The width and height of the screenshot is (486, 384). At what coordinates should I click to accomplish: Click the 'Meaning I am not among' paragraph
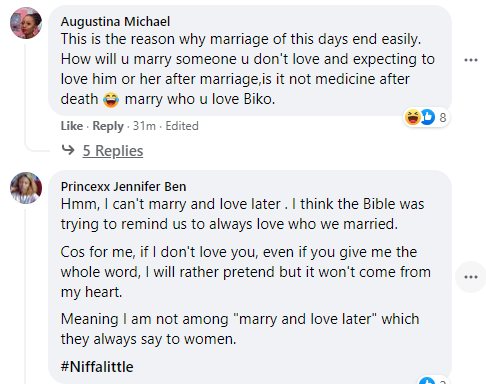pos(240,329)
